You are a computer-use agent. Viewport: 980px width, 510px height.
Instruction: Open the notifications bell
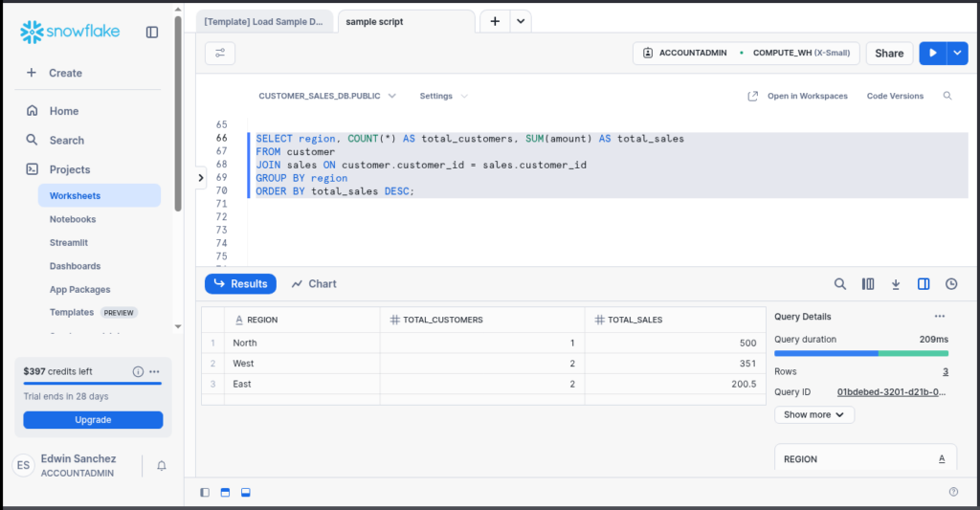tap(161, 466)
